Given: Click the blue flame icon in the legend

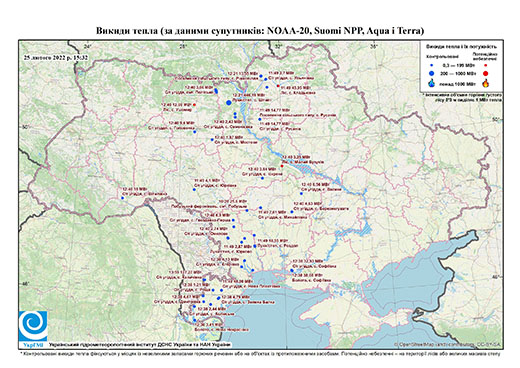Looking at the screenshot, I should (432, 83).
